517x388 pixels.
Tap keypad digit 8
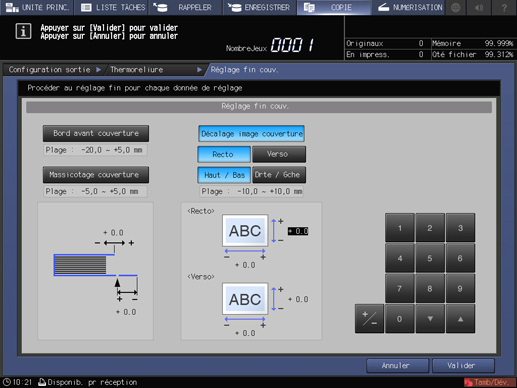point(430,288)
